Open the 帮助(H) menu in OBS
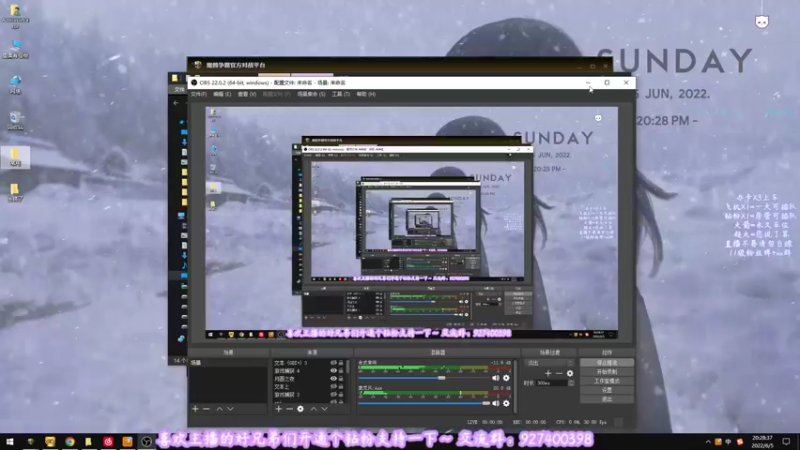The image size is (800, 450). click(366, 94)
